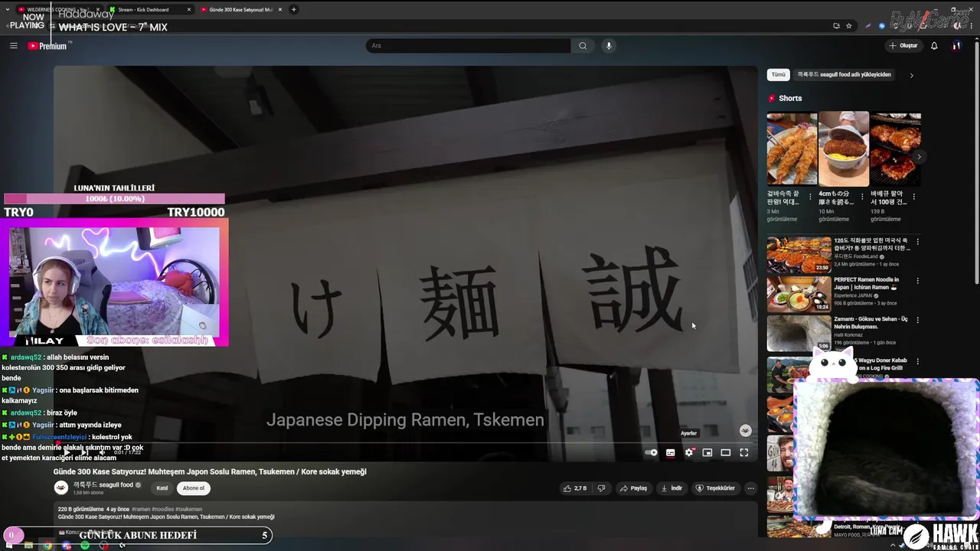Go to the YouTube Premium home logo
Image resolution: width=980 pixels, height=551 pixels.
coord(47,46)
